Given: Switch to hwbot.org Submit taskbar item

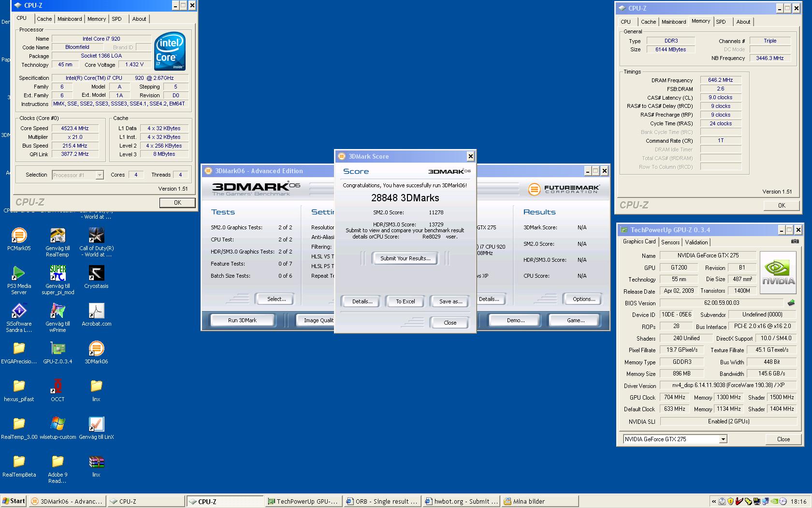Looking at the screenshot, I should (461, 501).
